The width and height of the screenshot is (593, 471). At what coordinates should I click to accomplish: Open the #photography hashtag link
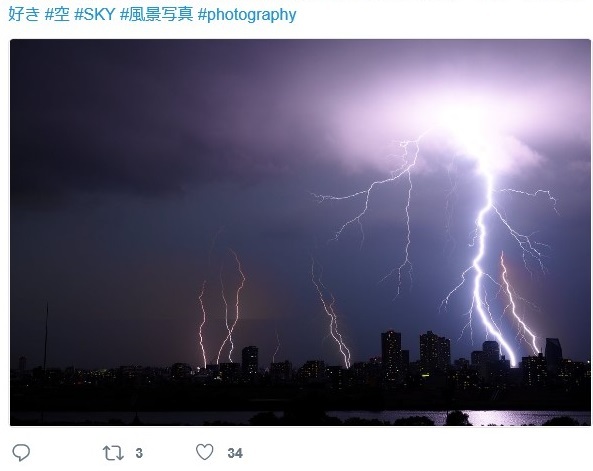[247, 15]
